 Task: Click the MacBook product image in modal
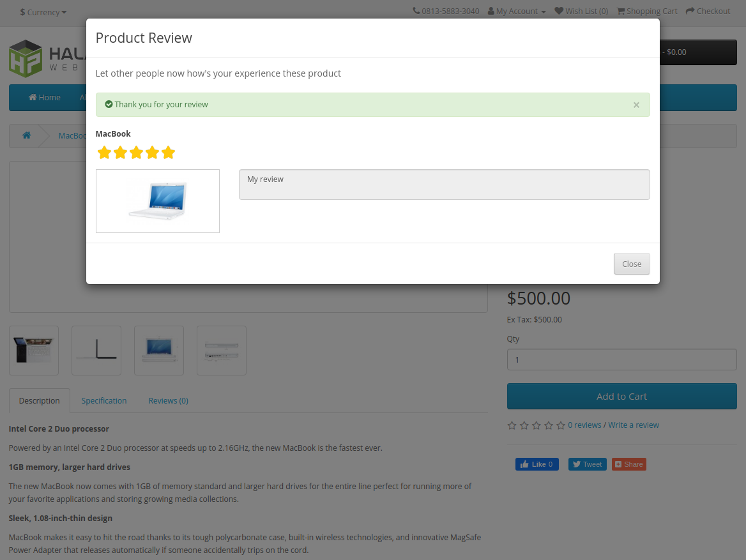[x=158, y=201]
